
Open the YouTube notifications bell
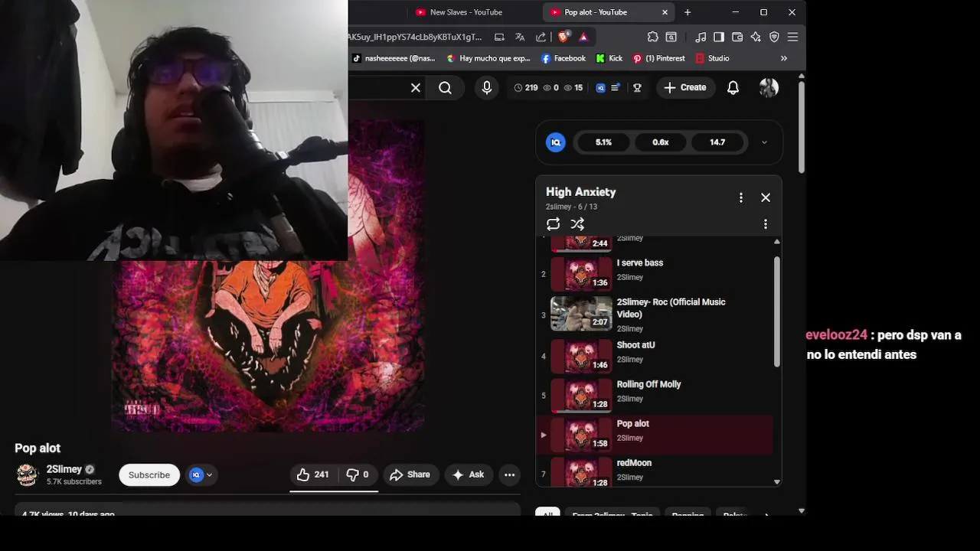733,88
